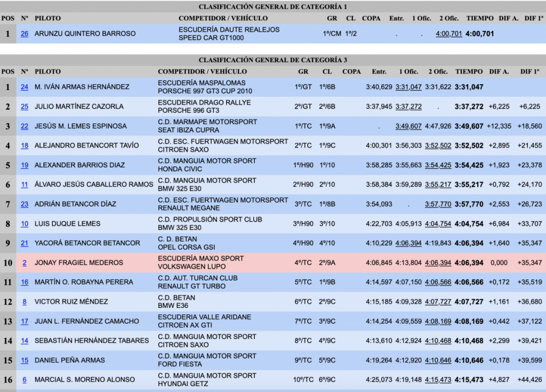The image size is (546, 392).
Task: Click the TIEMPO column header in Categoría 3
Action: [x=469, y=71]
